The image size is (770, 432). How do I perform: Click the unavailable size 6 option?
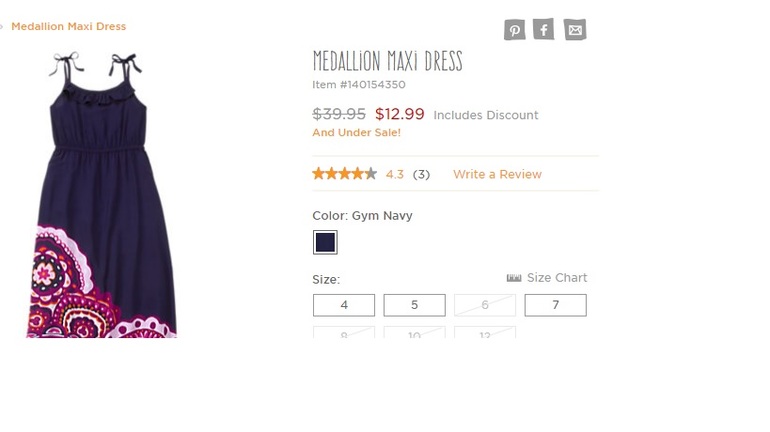485,305
